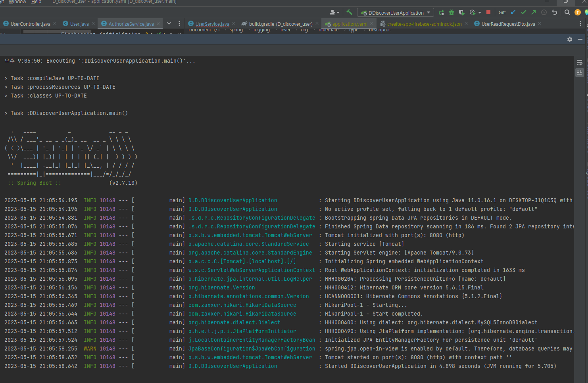
Task: Open the profiler run options dropdown arrow
Action: [480, 13]
